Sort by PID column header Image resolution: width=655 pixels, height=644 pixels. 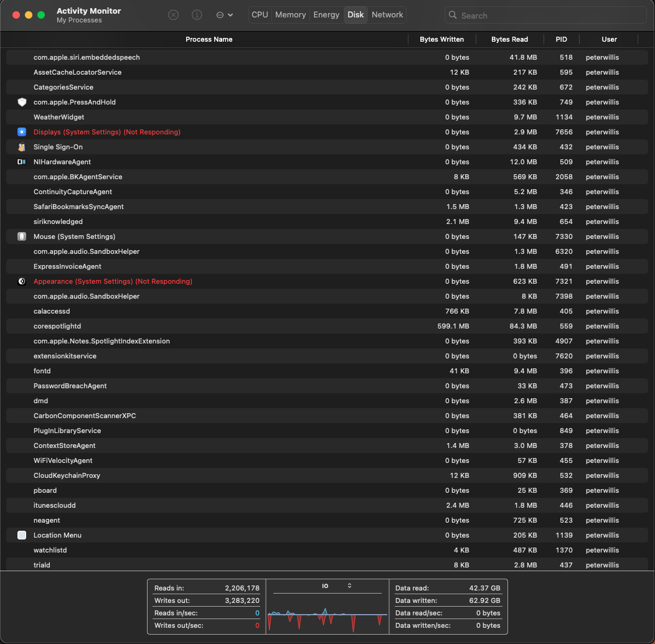point(561,39)
